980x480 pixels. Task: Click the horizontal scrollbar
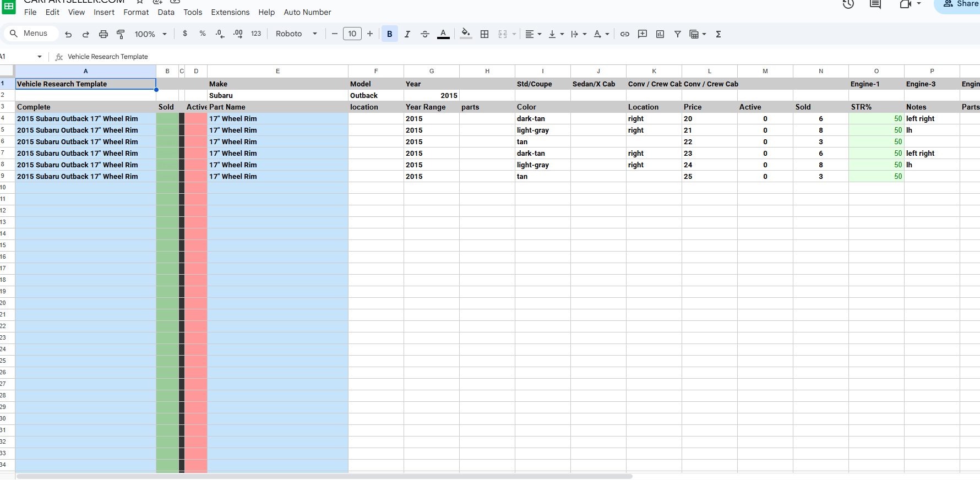[x=324, y=476]
